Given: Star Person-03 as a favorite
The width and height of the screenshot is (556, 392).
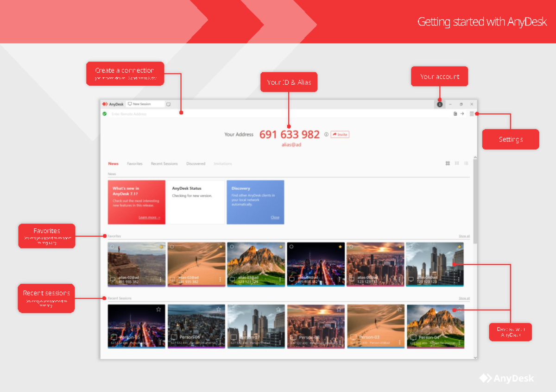Looking at the screenshot, I should (398, 309).
